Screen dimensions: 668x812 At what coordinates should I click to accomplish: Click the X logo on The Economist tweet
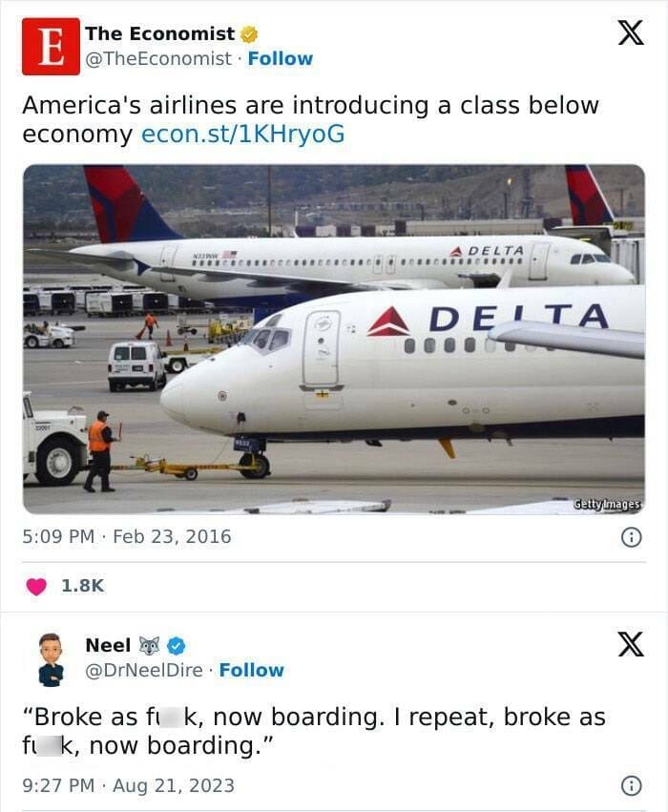[630, 33]
